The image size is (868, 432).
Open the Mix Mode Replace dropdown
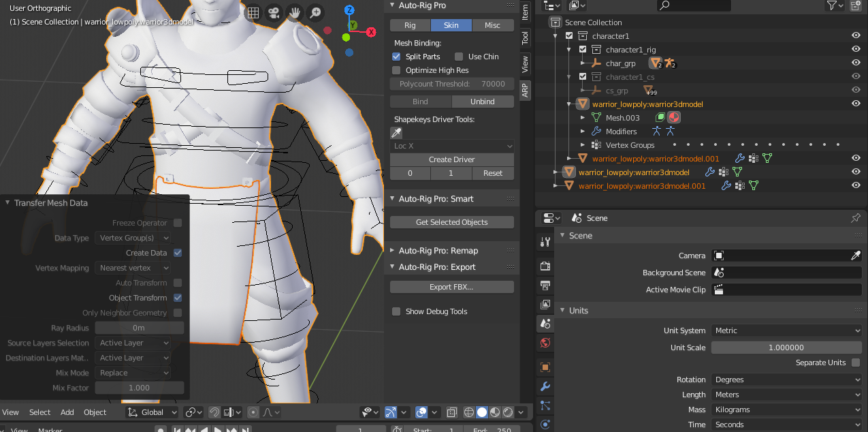[x=133, y=373]
